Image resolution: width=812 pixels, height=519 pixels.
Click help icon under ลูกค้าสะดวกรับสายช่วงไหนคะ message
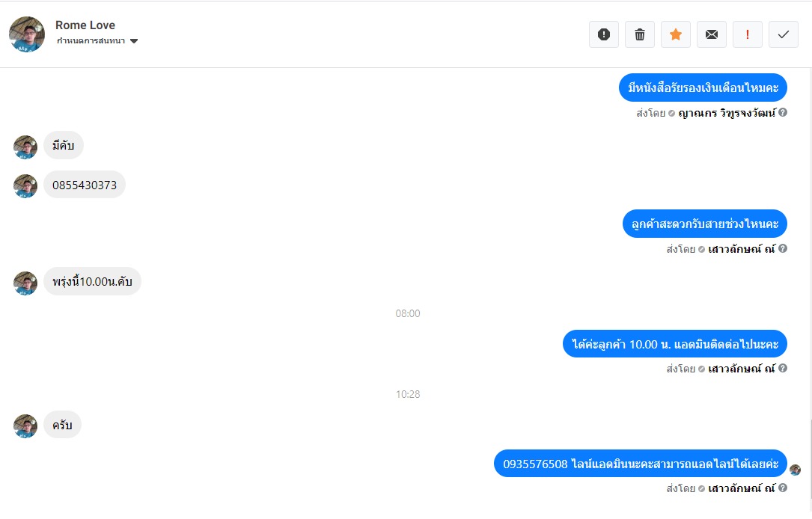coord(783,248)
